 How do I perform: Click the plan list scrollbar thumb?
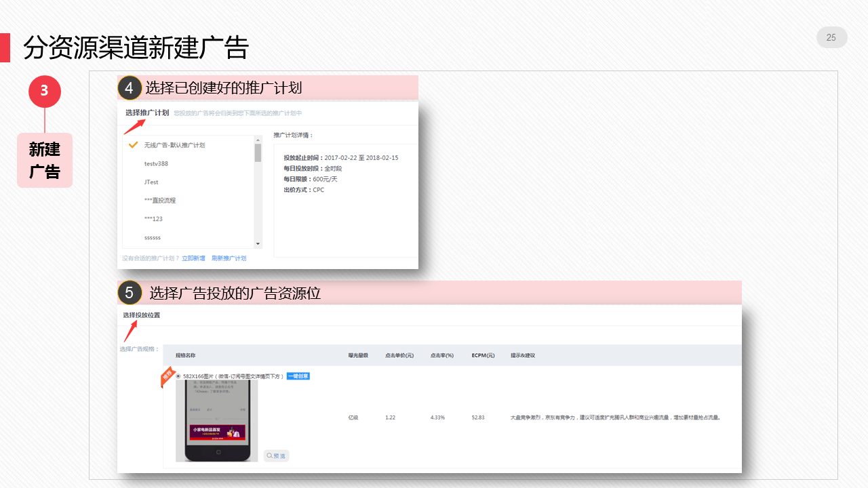tap(258, 153)
